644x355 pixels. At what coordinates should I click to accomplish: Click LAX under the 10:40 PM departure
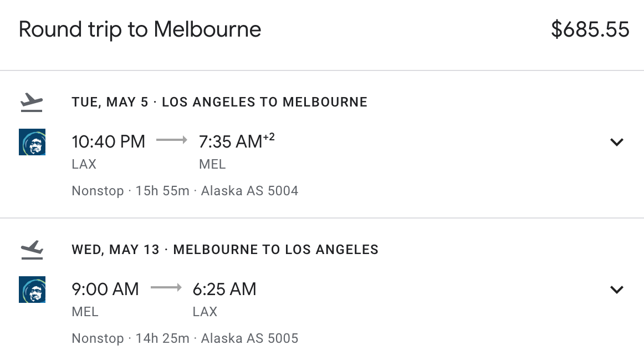click(84, 164)
